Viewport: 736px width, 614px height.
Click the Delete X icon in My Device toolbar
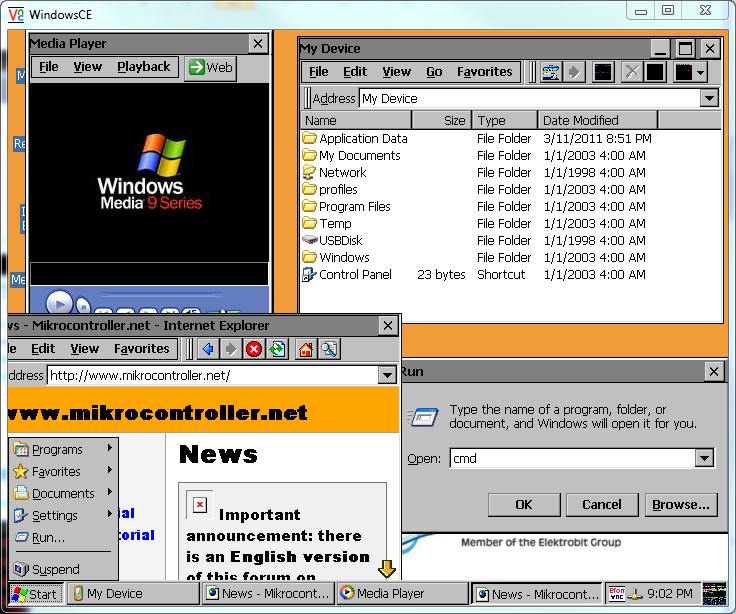632,72
